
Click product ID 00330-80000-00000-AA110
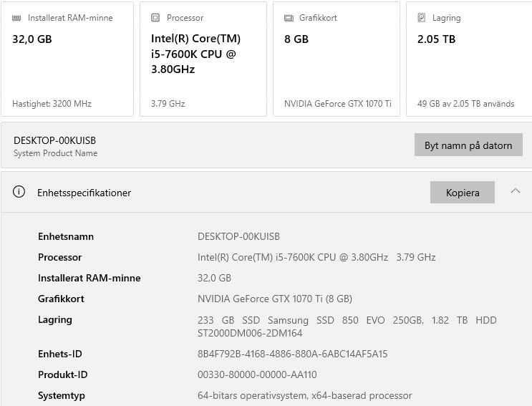[257, 374]
